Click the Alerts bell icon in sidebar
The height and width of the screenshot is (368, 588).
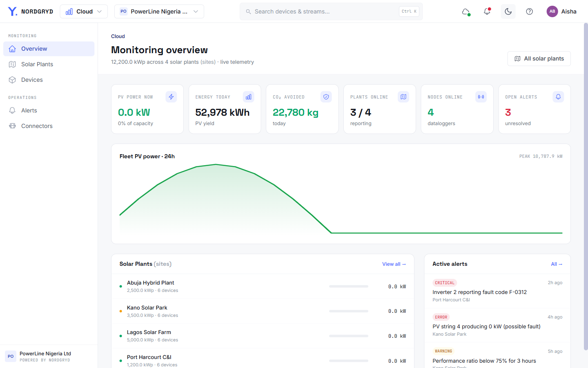click(12, 110)
